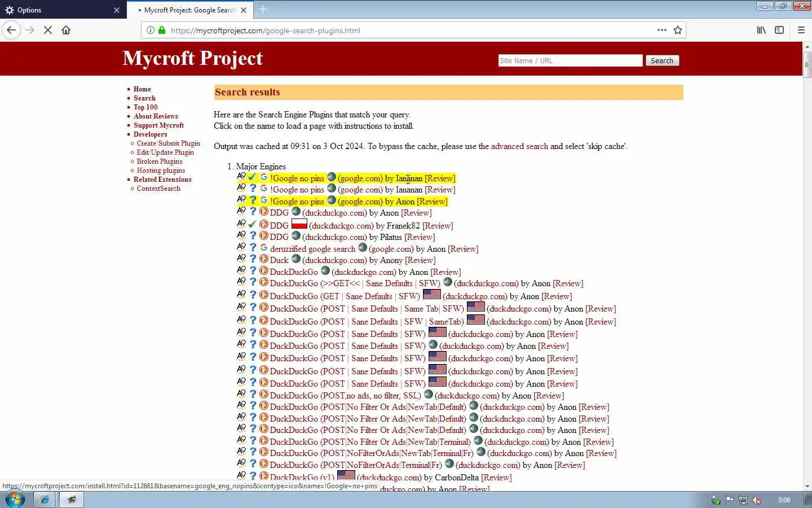Open Internet Explorer from taskbar

coord(44,500)
